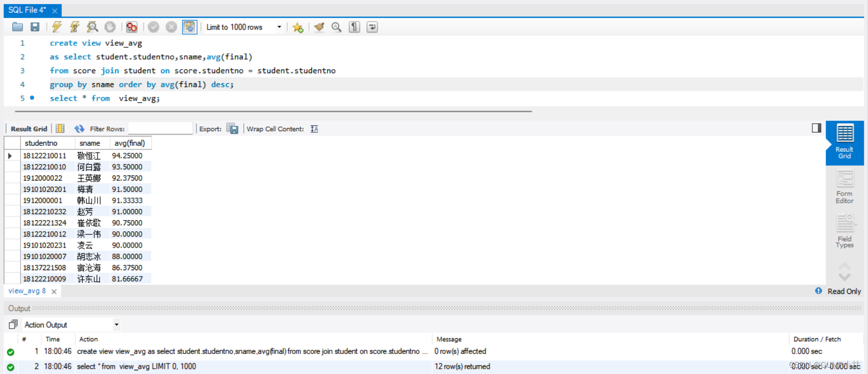Show more side panel options with the chevron
The image size is (868, 374).
[x=844, y=277]
